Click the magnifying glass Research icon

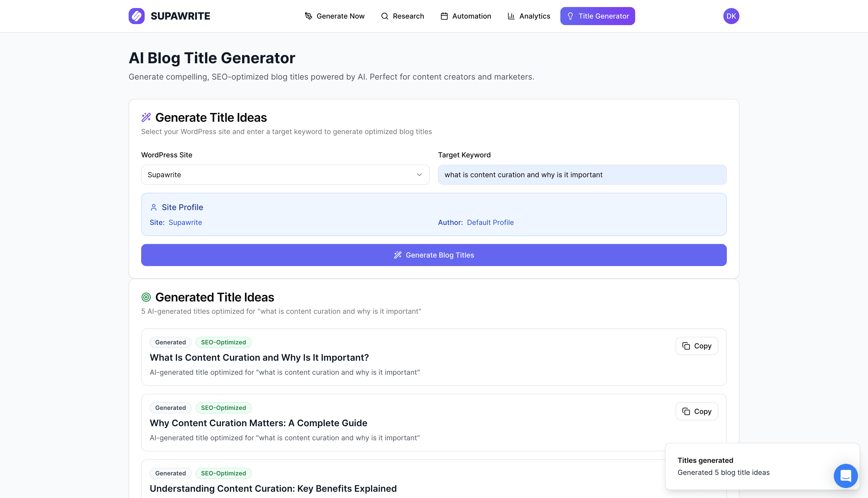(x=384, y=16)
